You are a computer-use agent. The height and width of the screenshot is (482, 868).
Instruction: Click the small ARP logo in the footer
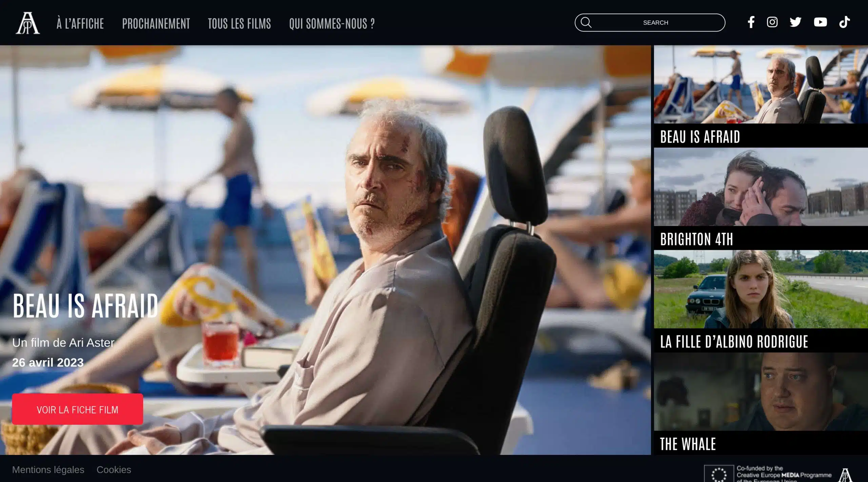tap(845, 475)
